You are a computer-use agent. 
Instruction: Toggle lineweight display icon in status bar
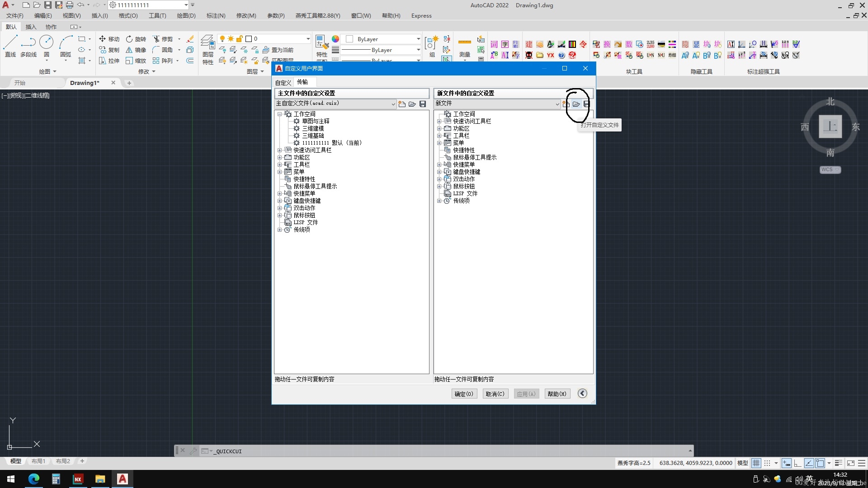coord(838,463)
